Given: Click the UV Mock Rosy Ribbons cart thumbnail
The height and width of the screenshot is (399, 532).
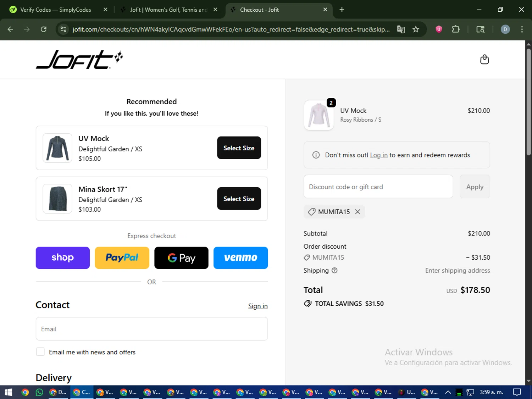Looking at the screenshot, I should click(319, 115).
